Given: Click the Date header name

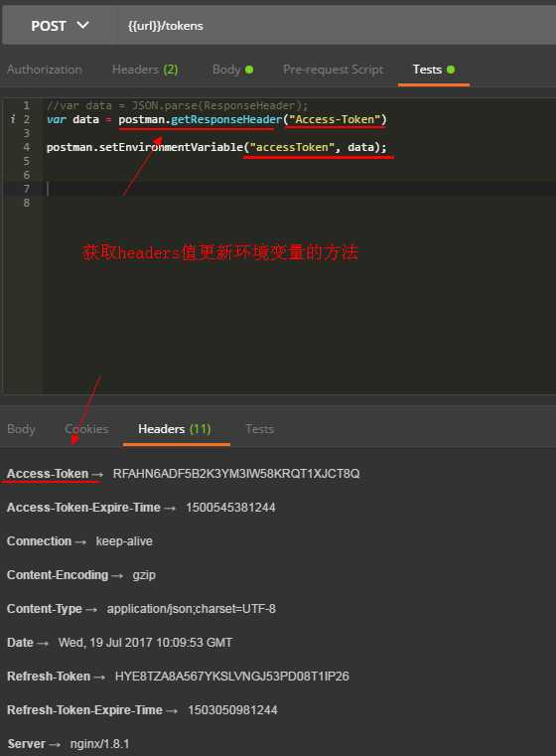Looking at the screenshot, I should point(20,642).
